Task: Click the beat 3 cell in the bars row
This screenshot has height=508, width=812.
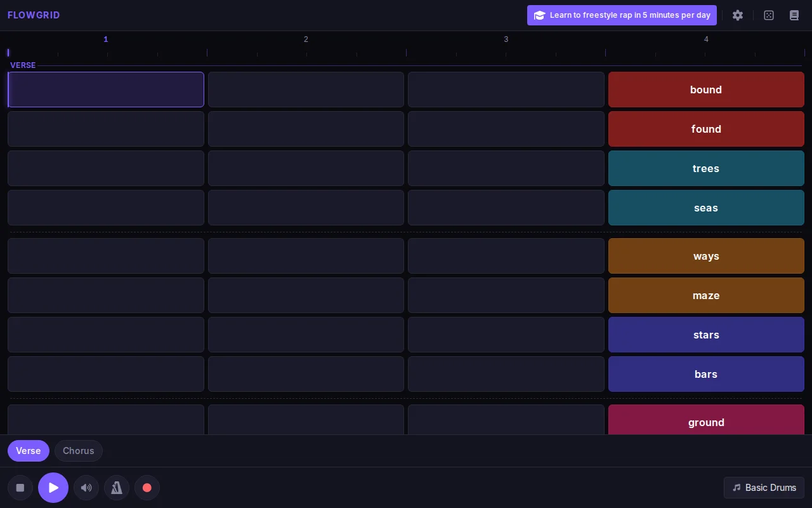Action: tap(506, 374)
